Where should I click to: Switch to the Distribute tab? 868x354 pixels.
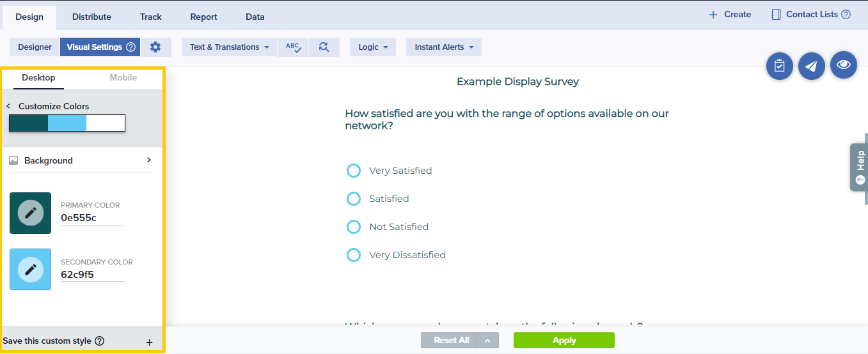[x=91, y=17]
